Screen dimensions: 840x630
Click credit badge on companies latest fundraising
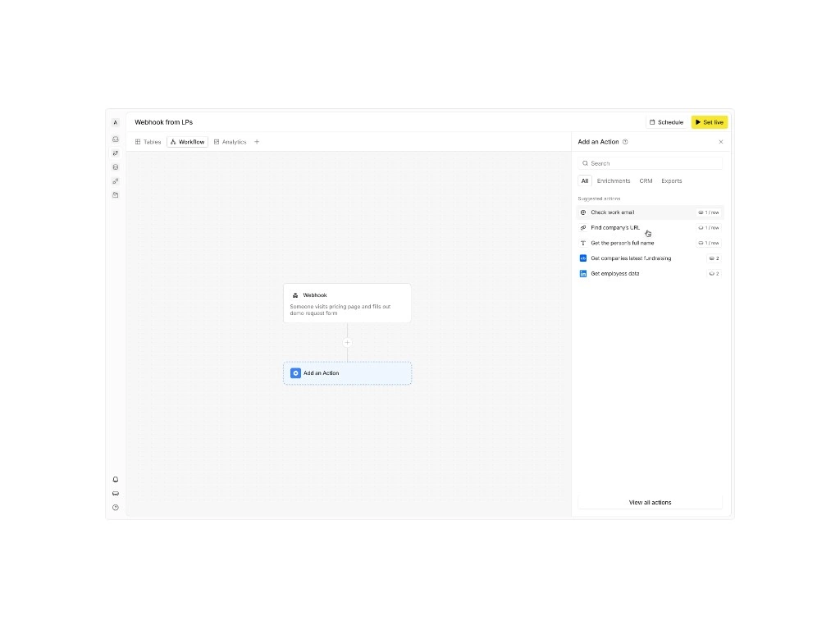tap(714, 258)
